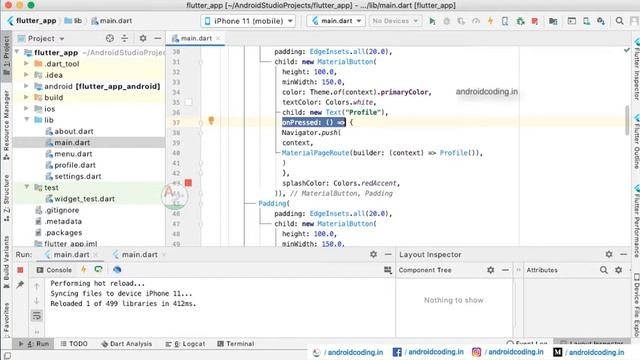640x360 pixels.
Task: Open Run panel gear settings
Action: pos(373,254)
